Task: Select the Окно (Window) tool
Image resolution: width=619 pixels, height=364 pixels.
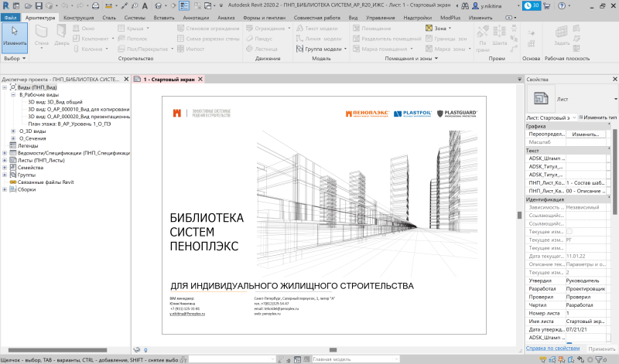Action: coord(84,29)
